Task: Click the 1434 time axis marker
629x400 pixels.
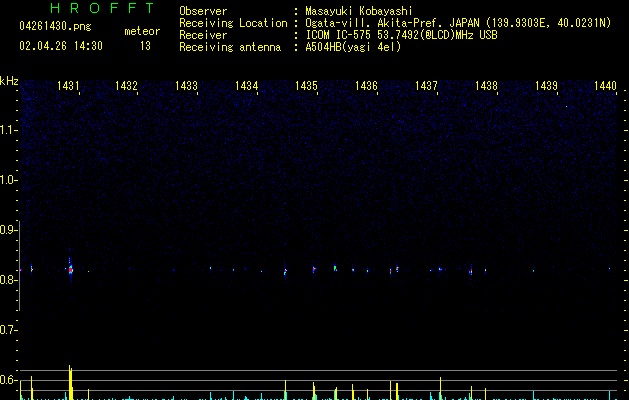Action: point(246,86)
